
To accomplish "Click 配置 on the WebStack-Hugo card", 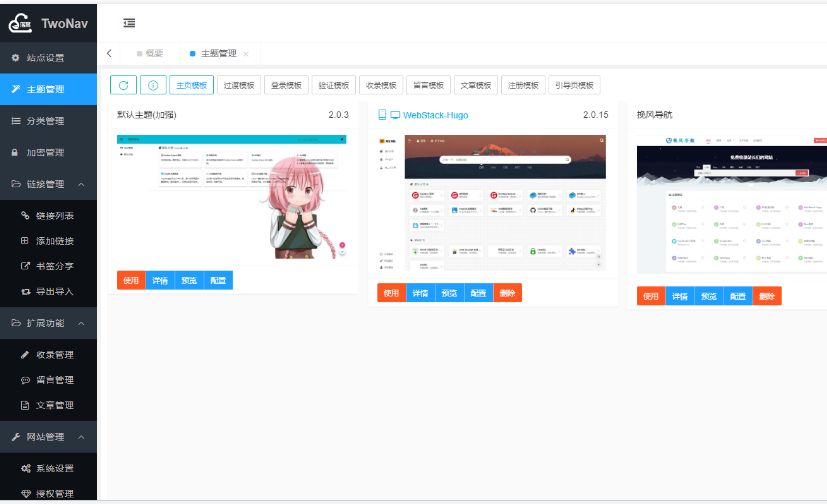I will point(478,293).
